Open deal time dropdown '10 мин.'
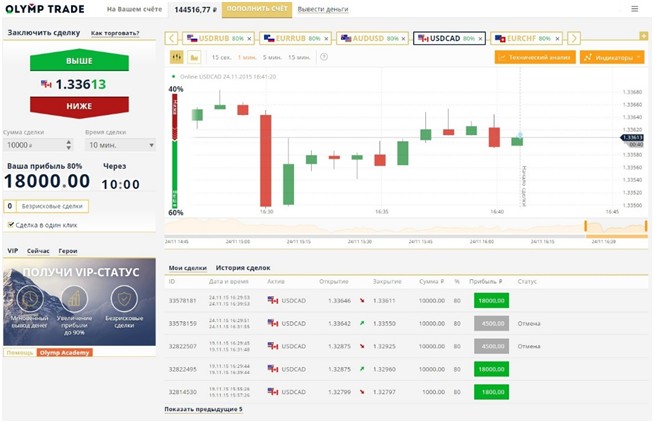 [x=121, y=145]
